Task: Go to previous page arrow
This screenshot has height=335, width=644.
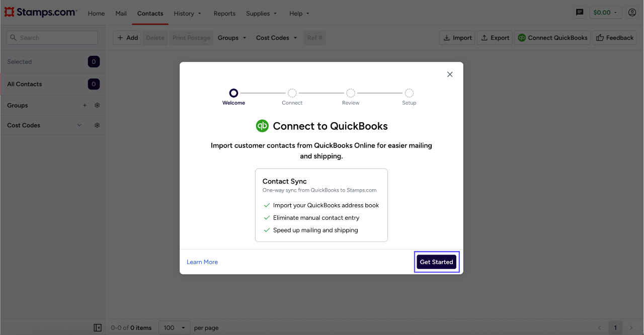Action: [599, 327]
